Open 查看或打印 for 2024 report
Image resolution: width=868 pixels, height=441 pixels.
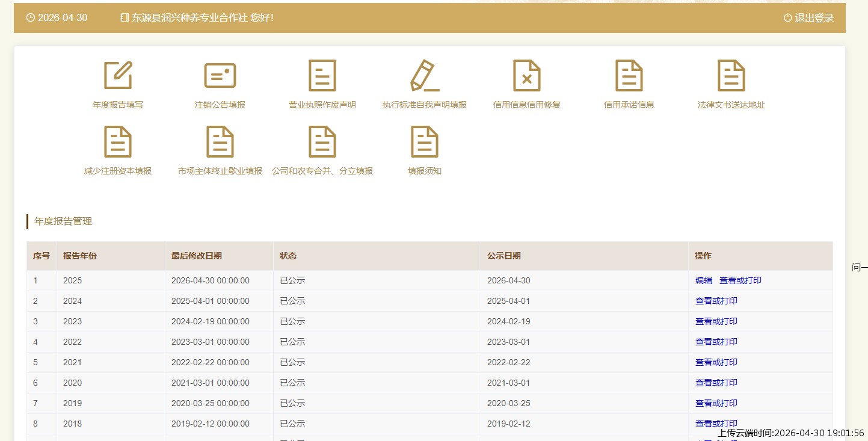pos(716,301)
